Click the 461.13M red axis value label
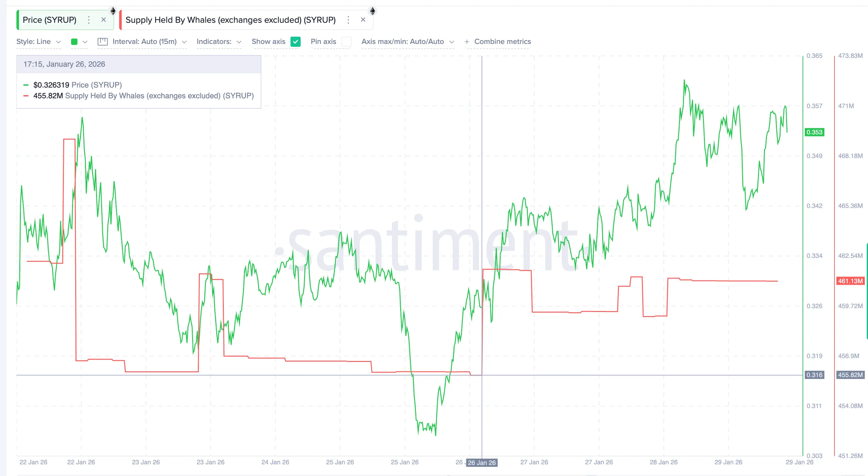The width and height of the screenshot is (868, 476). 850,281
